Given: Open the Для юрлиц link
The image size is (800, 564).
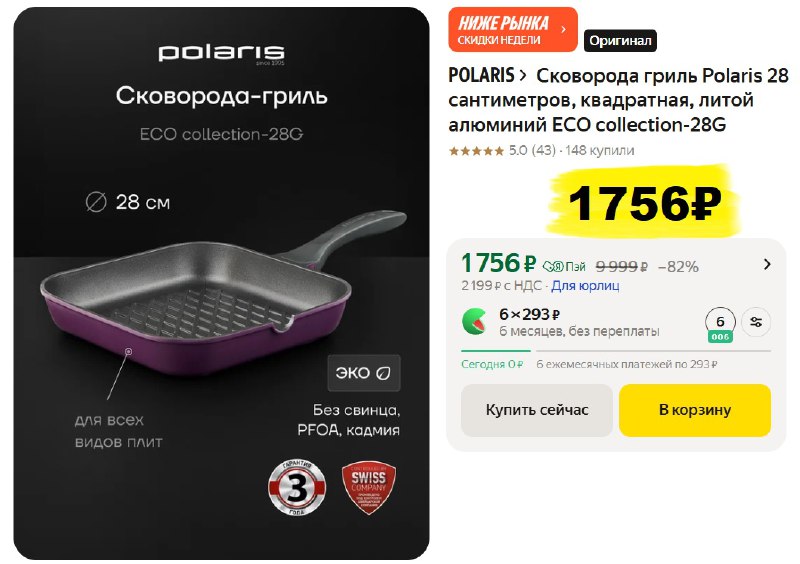Looking at the screenshot, I should click(x=585, y=285).
